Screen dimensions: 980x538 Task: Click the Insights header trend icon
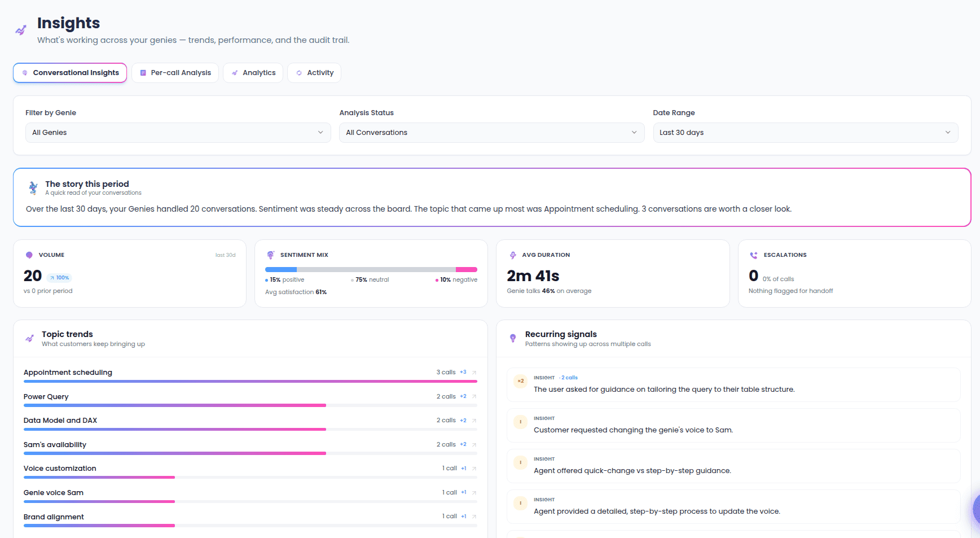(21, 30)
